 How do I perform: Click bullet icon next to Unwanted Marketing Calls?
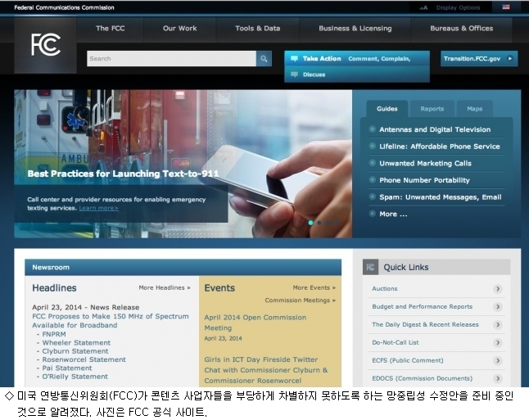(373, 163)
